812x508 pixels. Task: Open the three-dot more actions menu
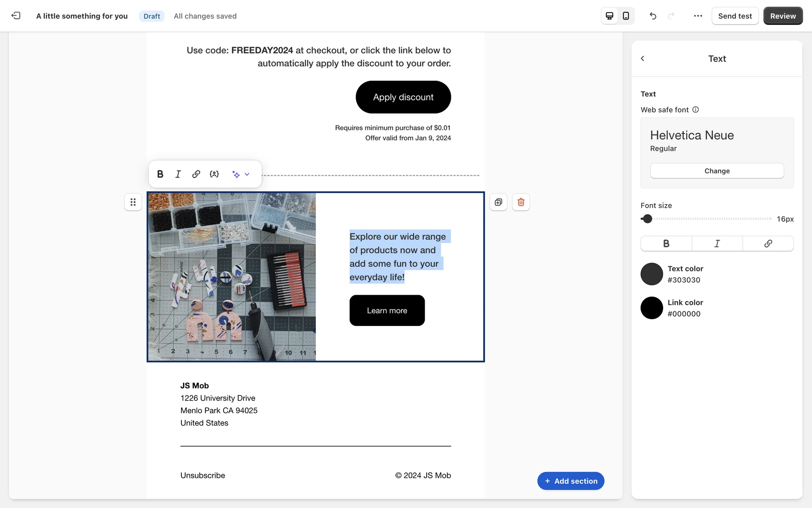click(x=698, y=16)
